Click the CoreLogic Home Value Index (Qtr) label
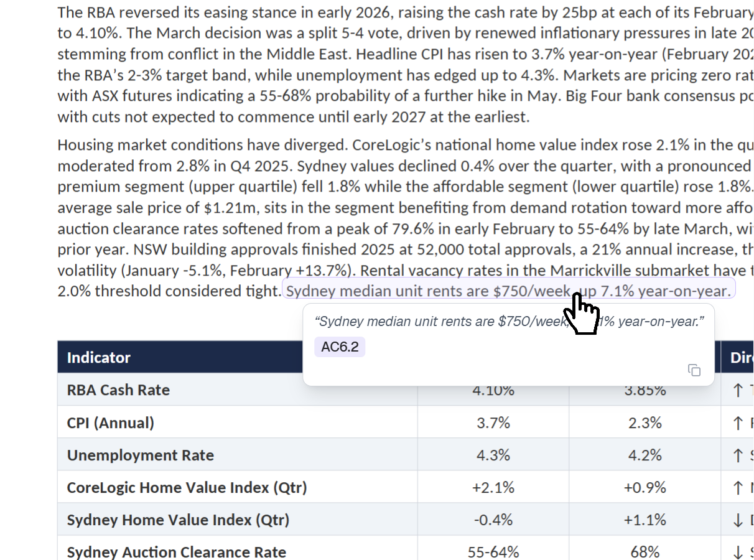Image resolution: width=754 pixels, height=560 pixels. click(x=187, y=488)
